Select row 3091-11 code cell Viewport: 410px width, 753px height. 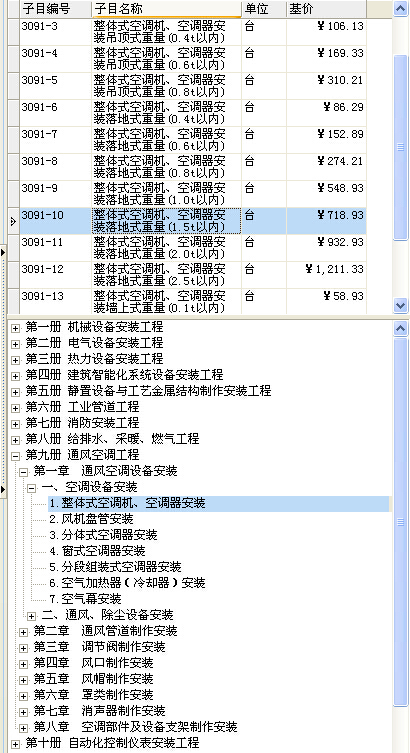pos(55,248)
